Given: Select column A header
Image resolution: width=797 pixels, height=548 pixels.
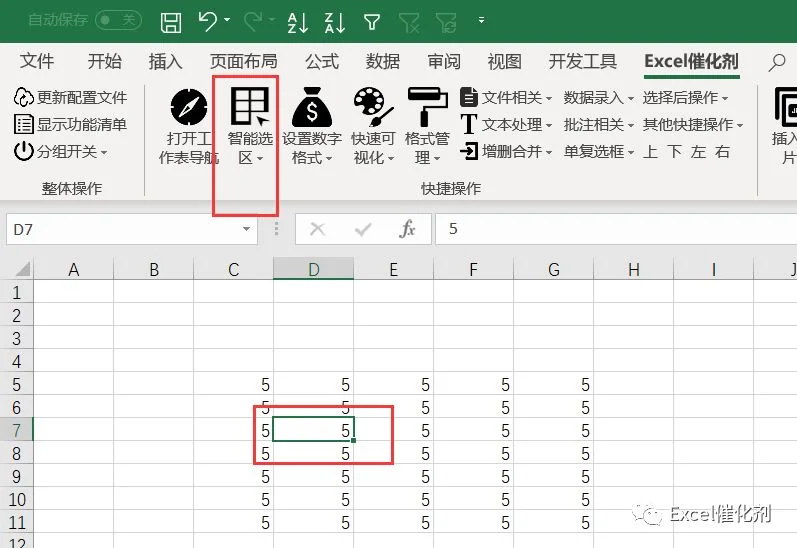Looking at the screenshot, I should 74,269.
